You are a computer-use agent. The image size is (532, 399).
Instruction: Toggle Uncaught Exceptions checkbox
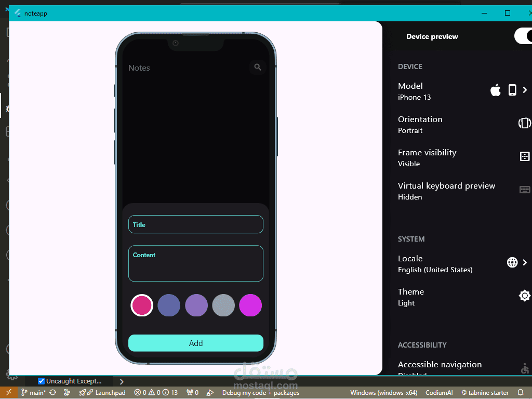pos(41,381)
